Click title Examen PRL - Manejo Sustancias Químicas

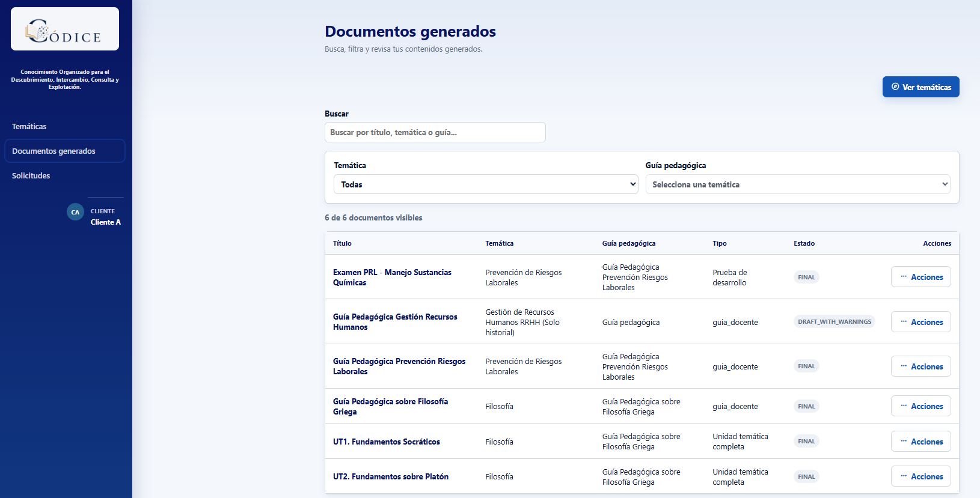(x=392, y=277)
